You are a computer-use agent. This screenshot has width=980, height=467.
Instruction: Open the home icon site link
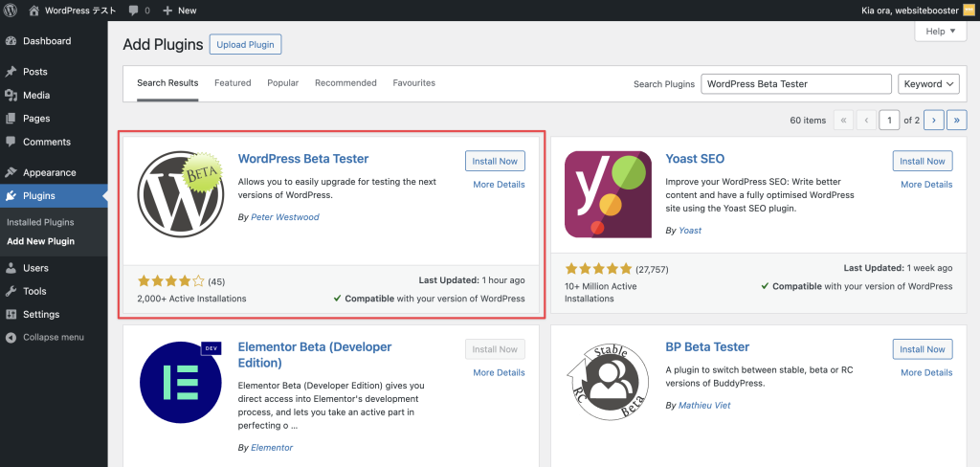pyautogui.click(x=34, y=10)
